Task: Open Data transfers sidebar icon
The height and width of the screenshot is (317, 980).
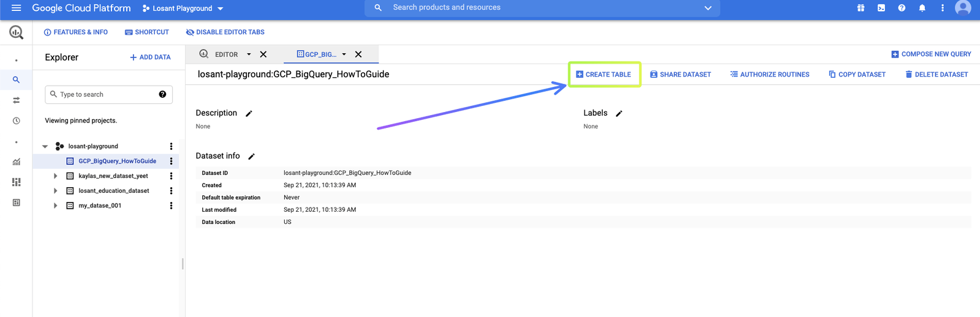Action: 16,100
